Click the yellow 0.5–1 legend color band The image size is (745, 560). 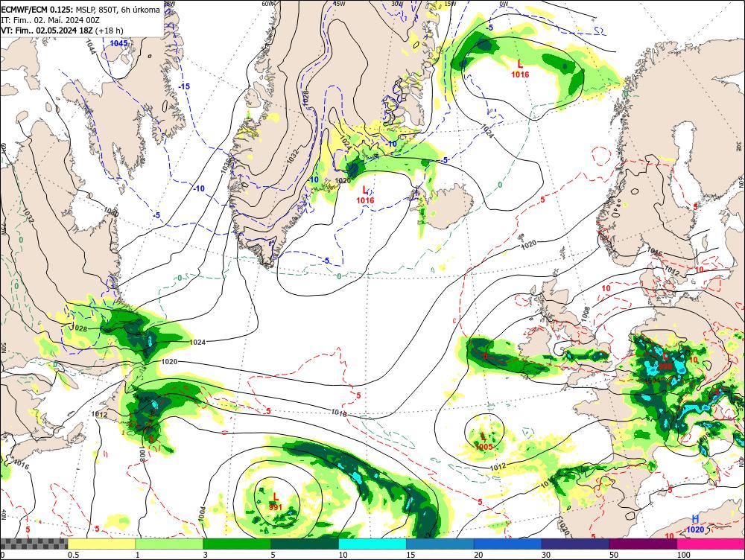[x=101, y=544]
